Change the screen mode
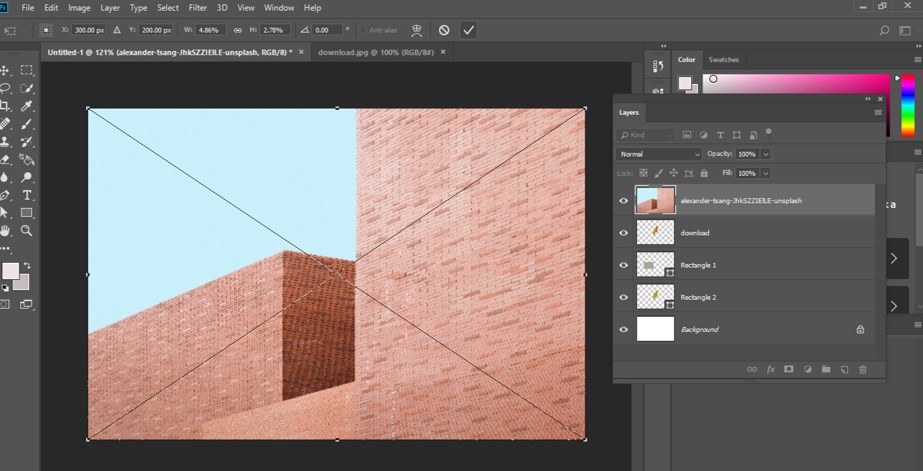 click(x=26, y=304)
